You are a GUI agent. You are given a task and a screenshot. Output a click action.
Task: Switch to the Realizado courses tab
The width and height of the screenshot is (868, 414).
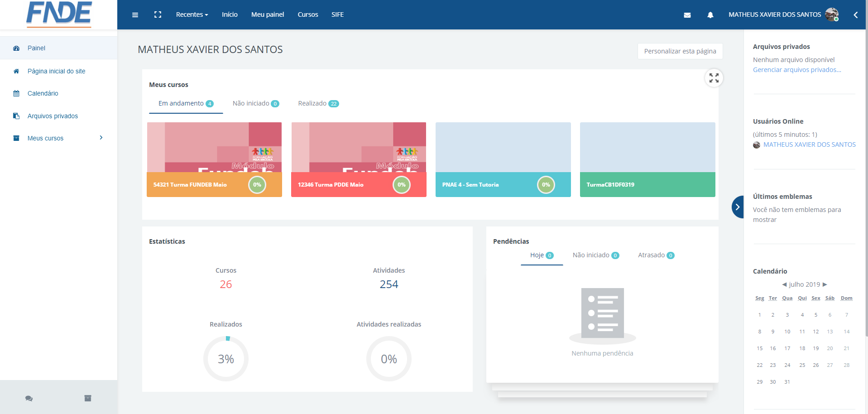coord(318,104)
